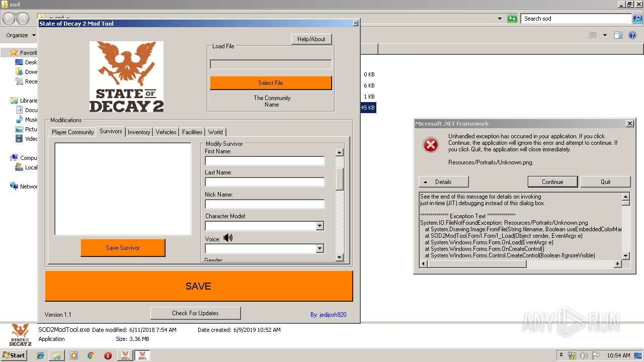This screenshot has height=362, width=644.
Task: Click the Last Name input field
Action: (x=265, y=182)
